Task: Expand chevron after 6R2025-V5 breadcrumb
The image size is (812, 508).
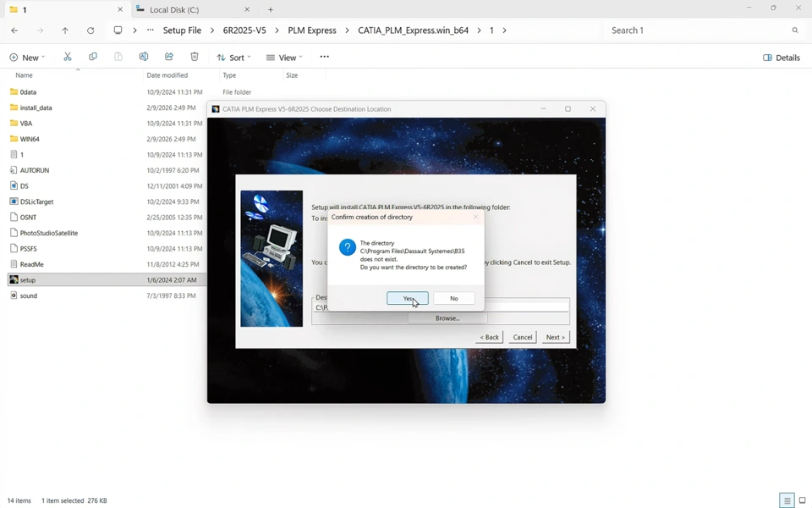Action: [x=277, y=30]
